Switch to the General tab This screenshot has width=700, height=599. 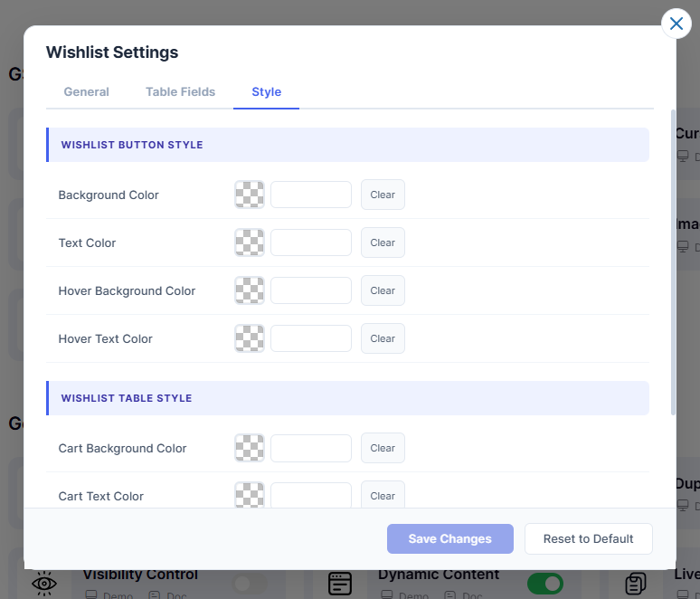pos(86,92)
